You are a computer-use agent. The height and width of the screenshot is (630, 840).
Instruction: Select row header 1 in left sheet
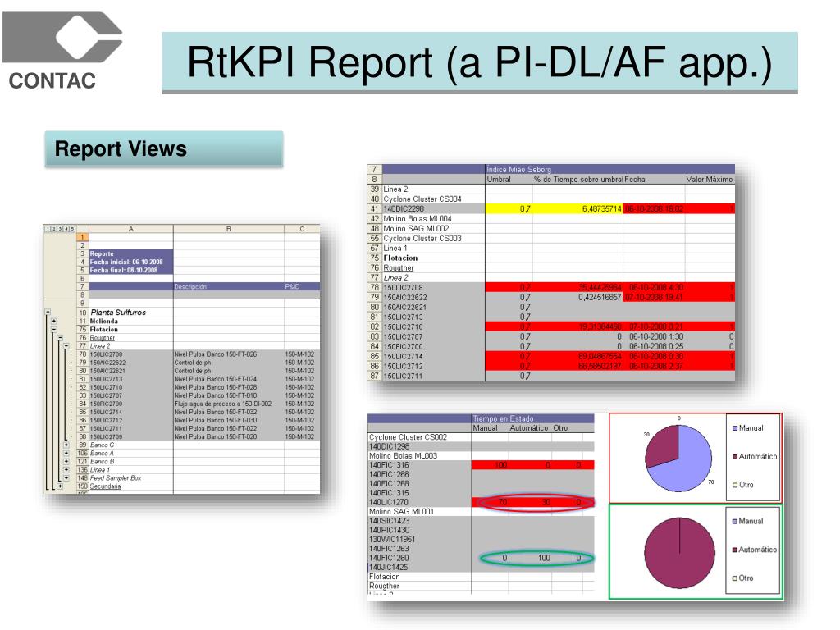83,237
